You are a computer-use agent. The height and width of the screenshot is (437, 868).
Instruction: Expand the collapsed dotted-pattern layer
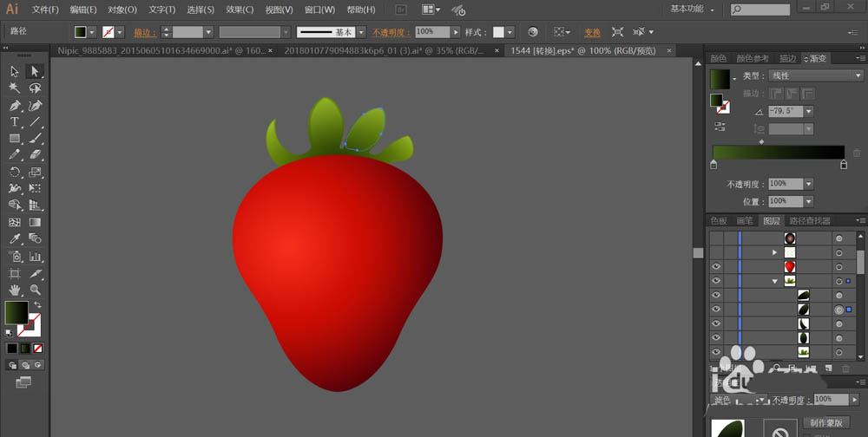[775, 253]
